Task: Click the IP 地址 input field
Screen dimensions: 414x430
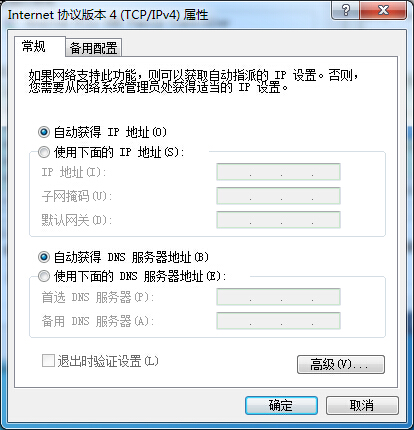Action: [x=278, y=172]
